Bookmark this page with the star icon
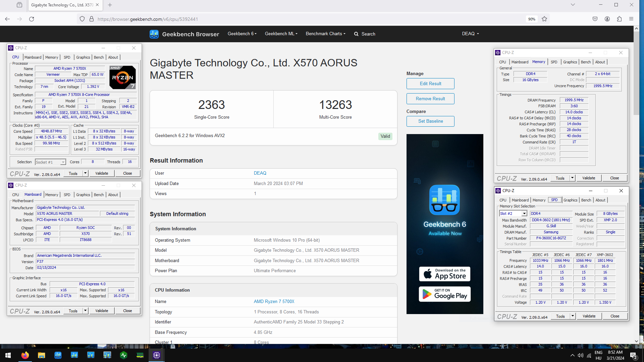This screenshot has width=644, height=362. click(544, 19)
